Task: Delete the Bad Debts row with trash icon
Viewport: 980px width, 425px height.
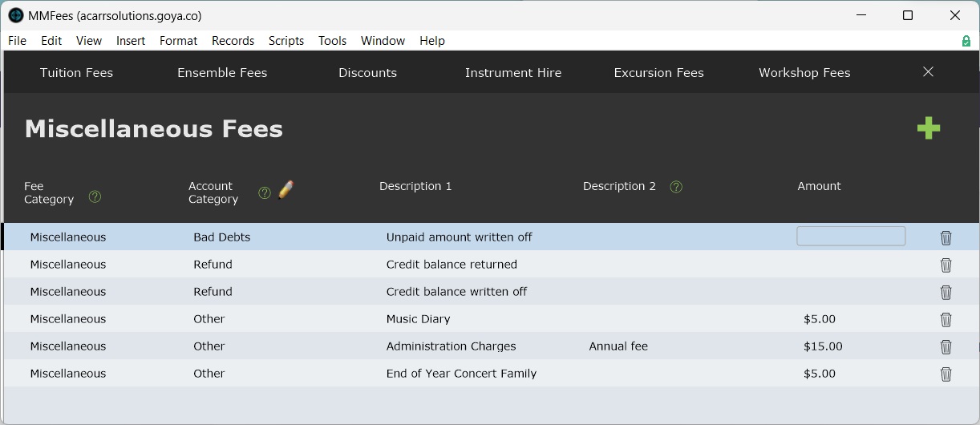Action: click(946, 237)
